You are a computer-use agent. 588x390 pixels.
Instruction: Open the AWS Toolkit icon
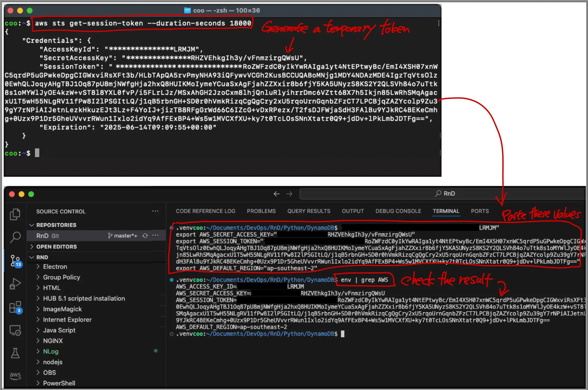(15, 376)
